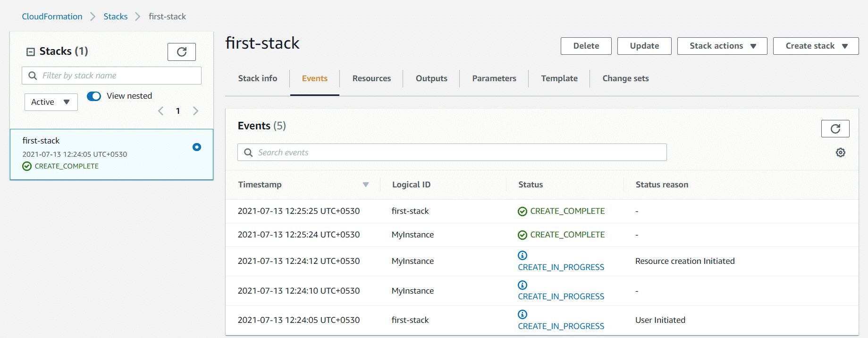Click the Status column header
The image size is (868, 338).
coord(531,185)
